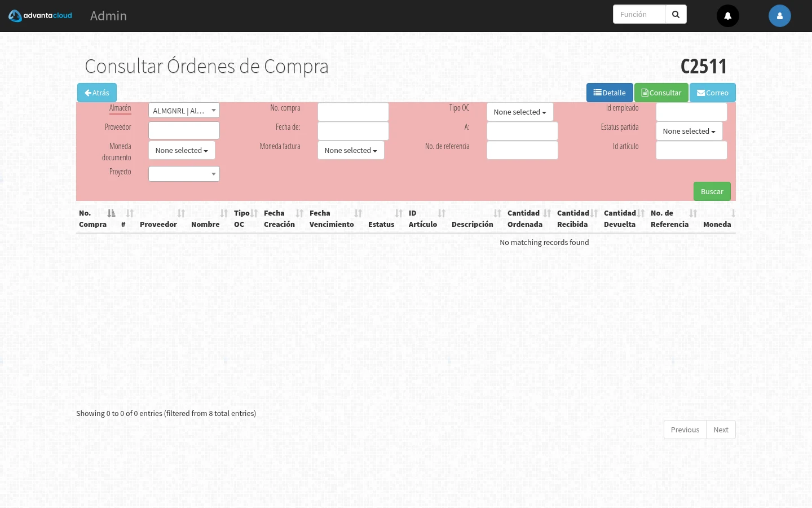
Task: Click the advantacloud logo
Action: tap(40, 16)
